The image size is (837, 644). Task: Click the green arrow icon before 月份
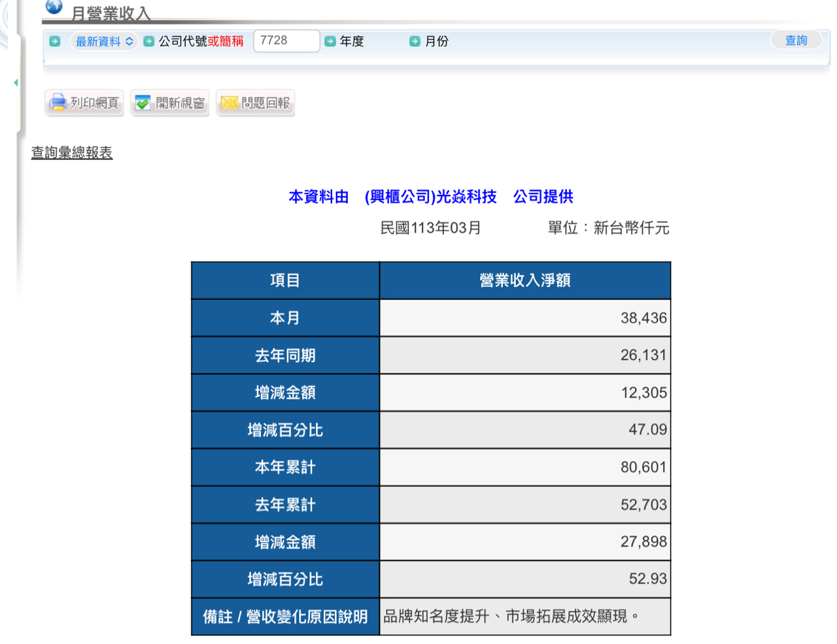point(414,41)
